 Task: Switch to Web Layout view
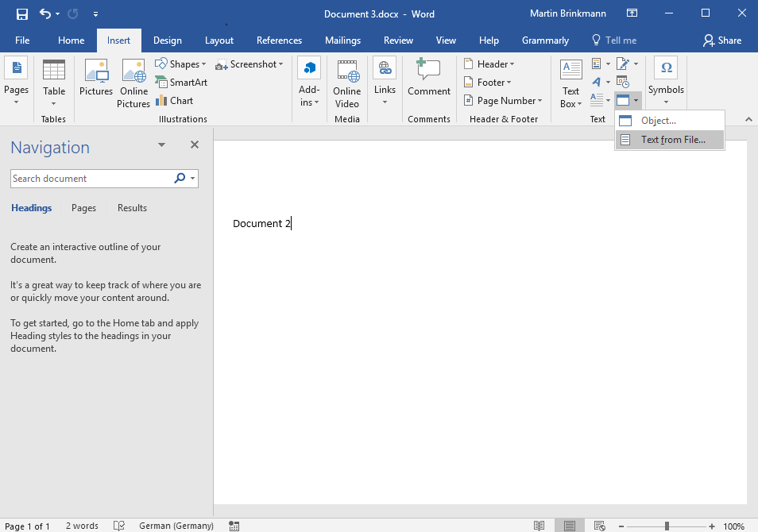[600, 526]
